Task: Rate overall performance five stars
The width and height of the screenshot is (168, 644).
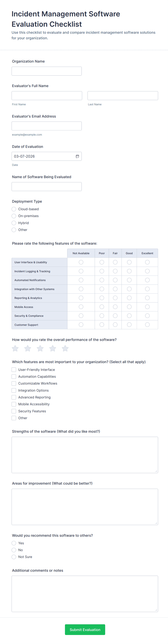Action: [65, 348]
